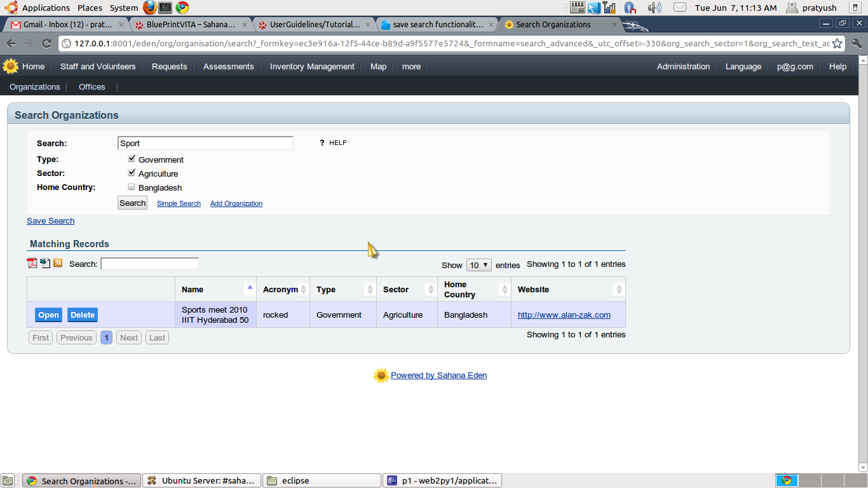Open the Inventory Management menu
The height and width of the screenshot is (488, 868).
point(312,67)
